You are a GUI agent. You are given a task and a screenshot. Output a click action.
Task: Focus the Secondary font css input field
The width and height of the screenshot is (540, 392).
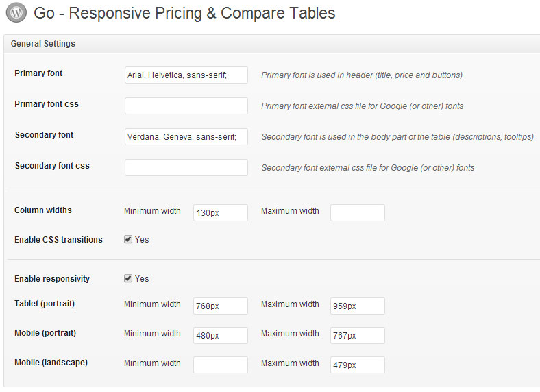pyautogui.click(x=186, y=167)
